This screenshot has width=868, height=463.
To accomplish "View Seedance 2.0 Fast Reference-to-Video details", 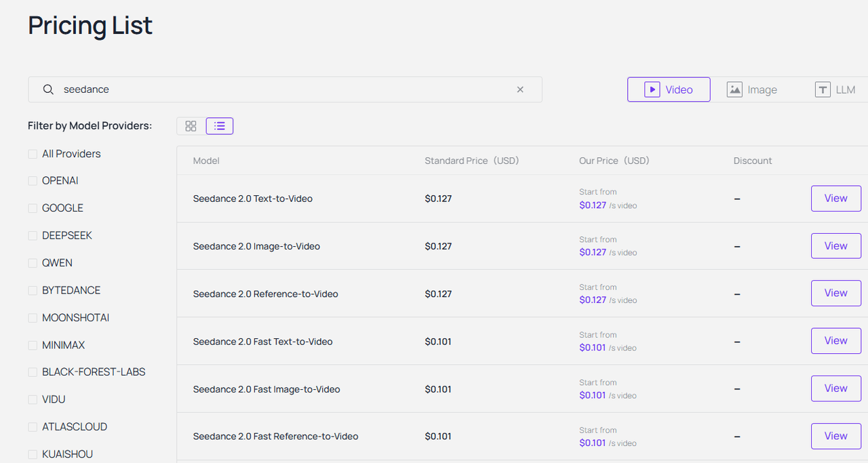I will click(835, 436).
